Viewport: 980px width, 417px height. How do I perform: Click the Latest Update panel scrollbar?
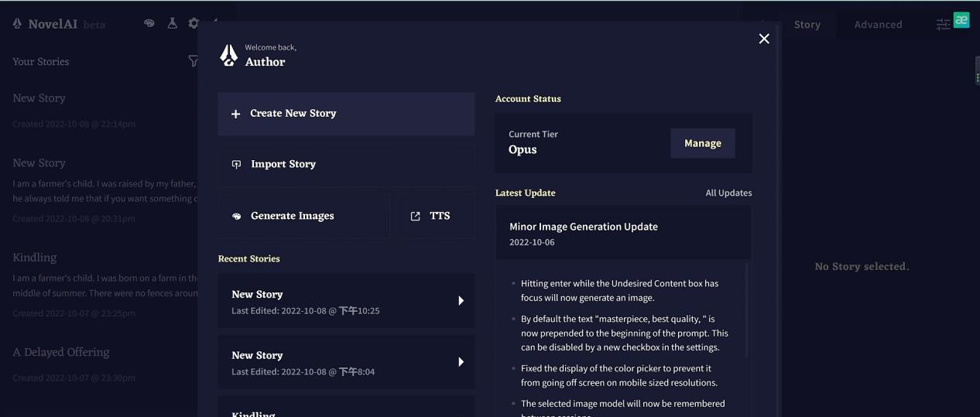[x=747, y=310]
